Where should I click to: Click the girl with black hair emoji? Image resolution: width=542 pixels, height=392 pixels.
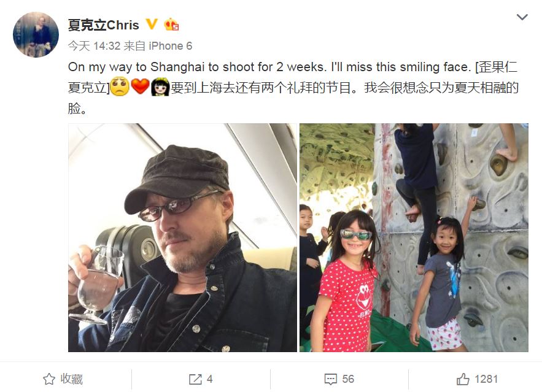click(160, 86)
